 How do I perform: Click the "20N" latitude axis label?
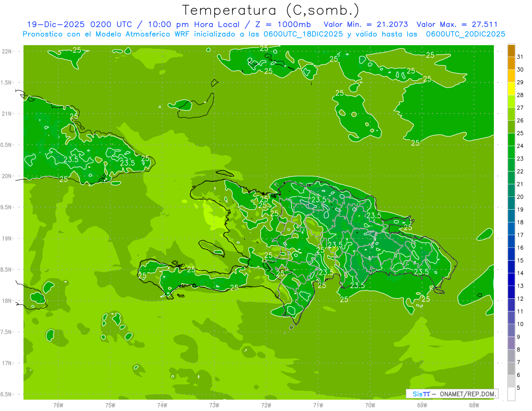tap(7, 176)
